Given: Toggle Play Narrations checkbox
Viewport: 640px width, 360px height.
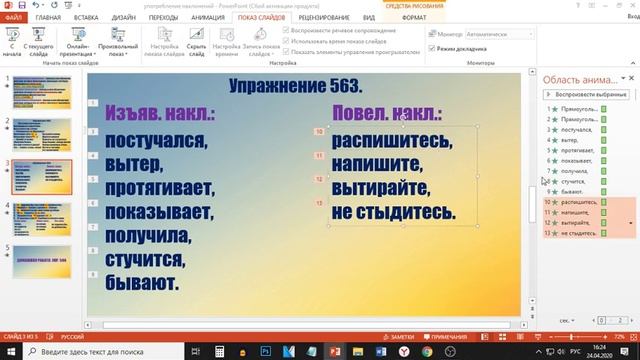Looking at the screenshot, I should [286, 30].
